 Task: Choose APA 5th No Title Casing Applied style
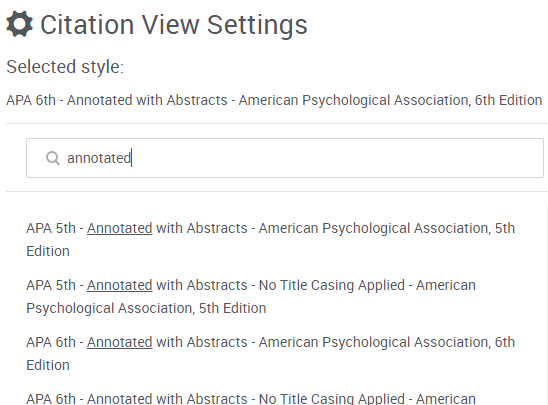[x=251, y=296]
